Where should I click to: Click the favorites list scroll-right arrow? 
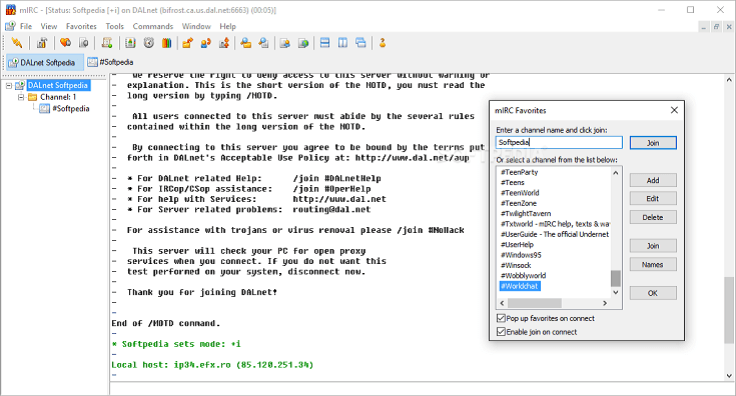tap(605, 303)
